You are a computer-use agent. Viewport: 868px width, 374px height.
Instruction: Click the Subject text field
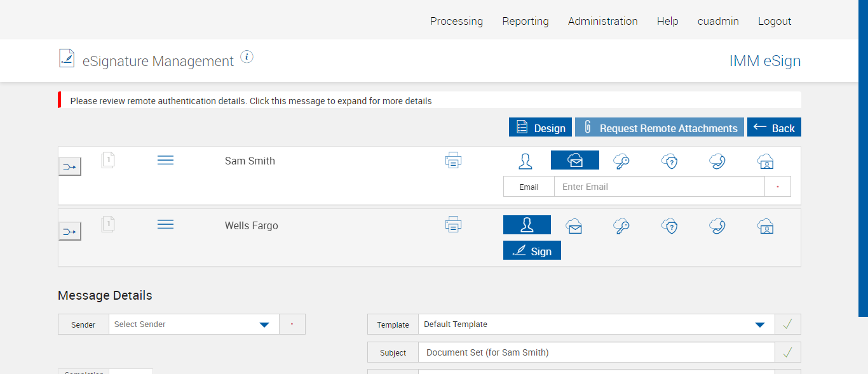[x=596, y=352]
